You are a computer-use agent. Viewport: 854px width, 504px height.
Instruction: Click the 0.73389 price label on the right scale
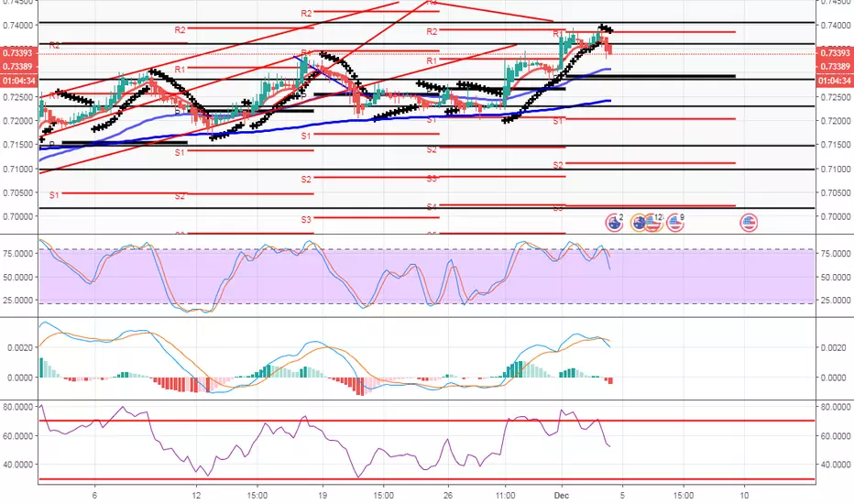[835, 67]
